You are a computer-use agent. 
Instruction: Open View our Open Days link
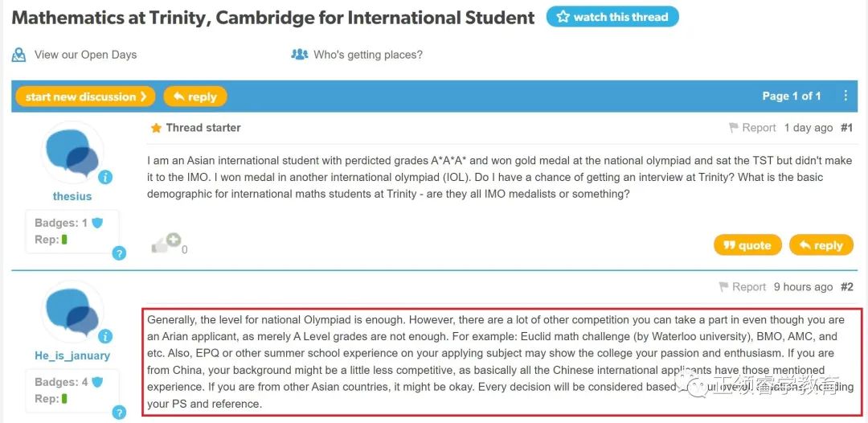pos(85,55)
